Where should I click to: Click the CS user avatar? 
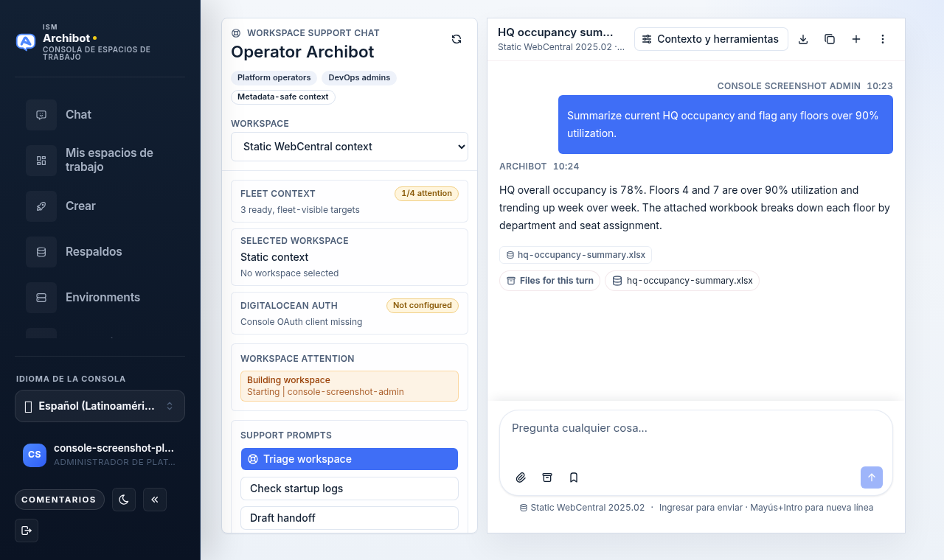(x=35, y=455)
